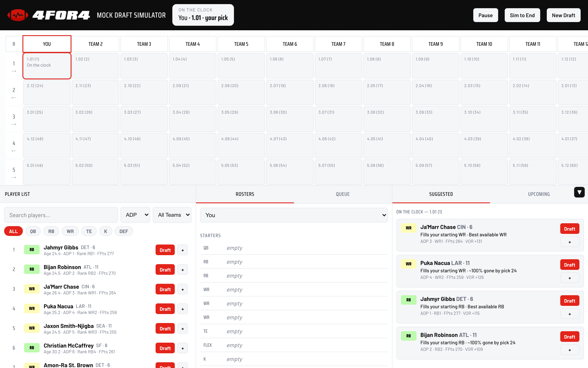Viewport: 588px width, 368px height.
Task: Click Jaxon Smith-Njigba name in player list
Action: [x=69, y=326]
